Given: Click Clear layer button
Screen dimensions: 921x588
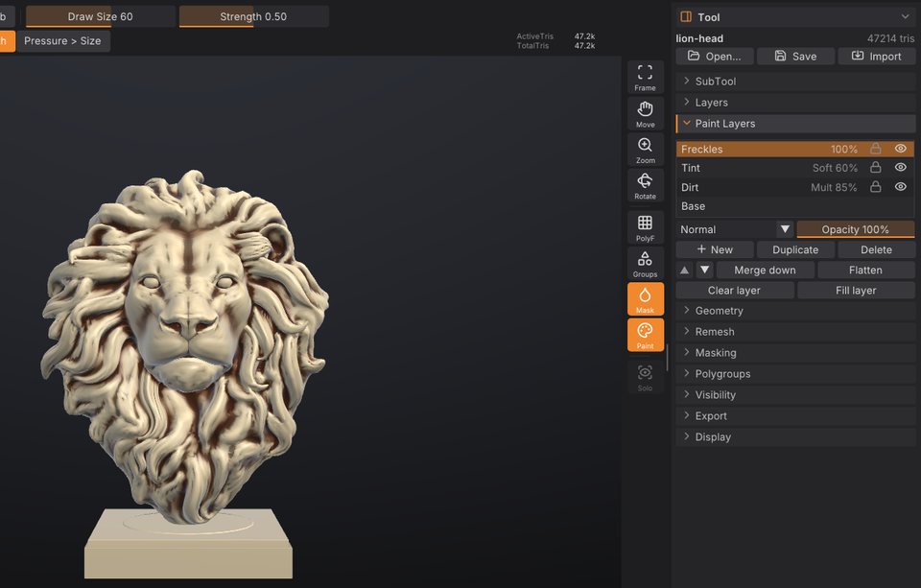Looking at the screenshot, I should click(735, 291).
